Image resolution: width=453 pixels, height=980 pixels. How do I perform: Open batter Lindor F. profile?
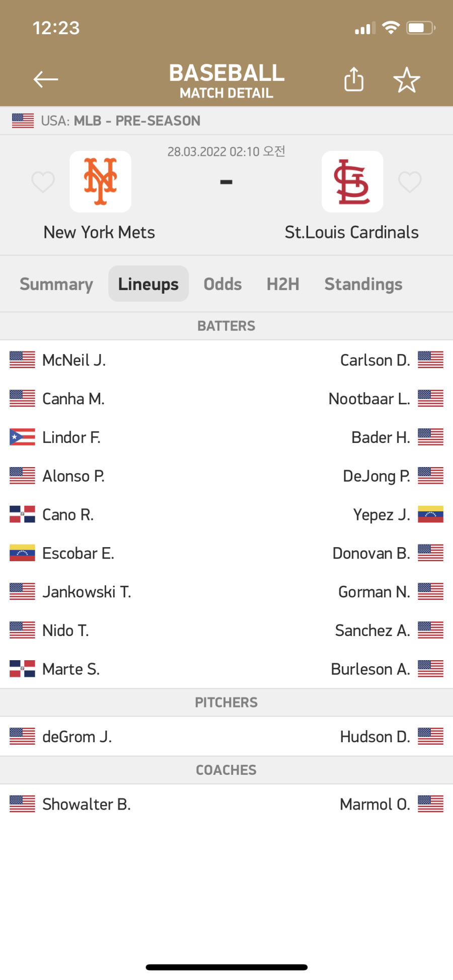[x=71, y=437]
